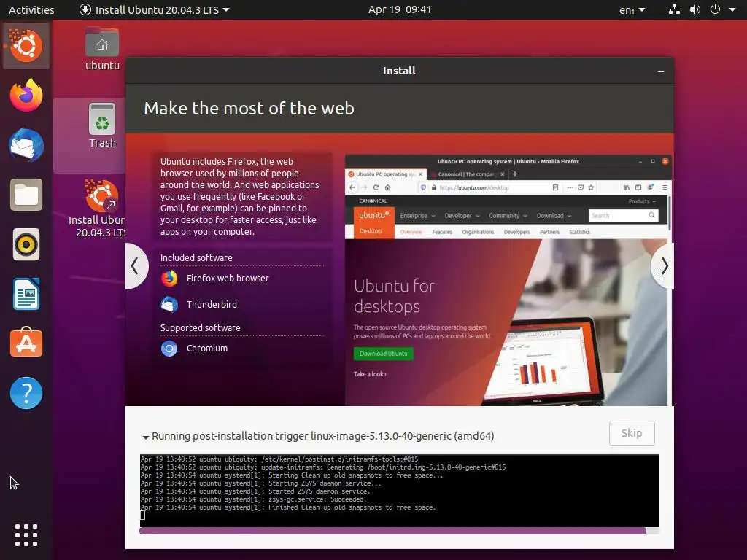
Task: Open the system menu arrow in the top bar
Action: point(732,9)
